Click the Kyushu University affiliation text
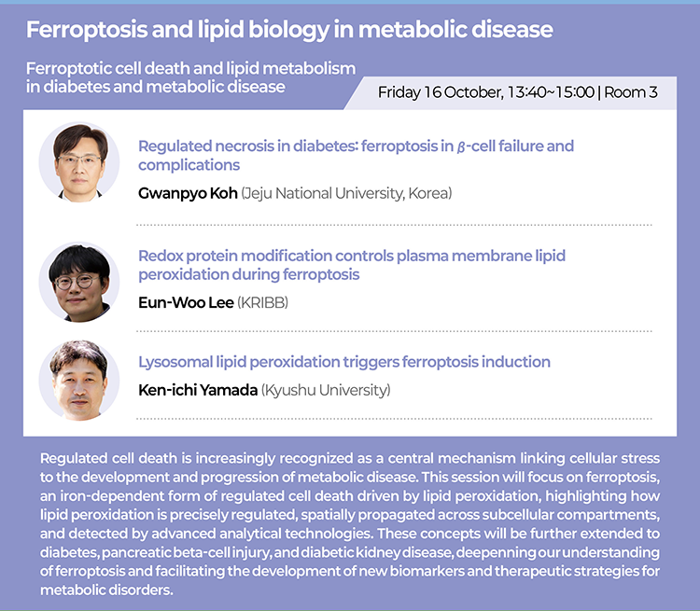Viewport: 700px width, 611px height. coord(326,390)
